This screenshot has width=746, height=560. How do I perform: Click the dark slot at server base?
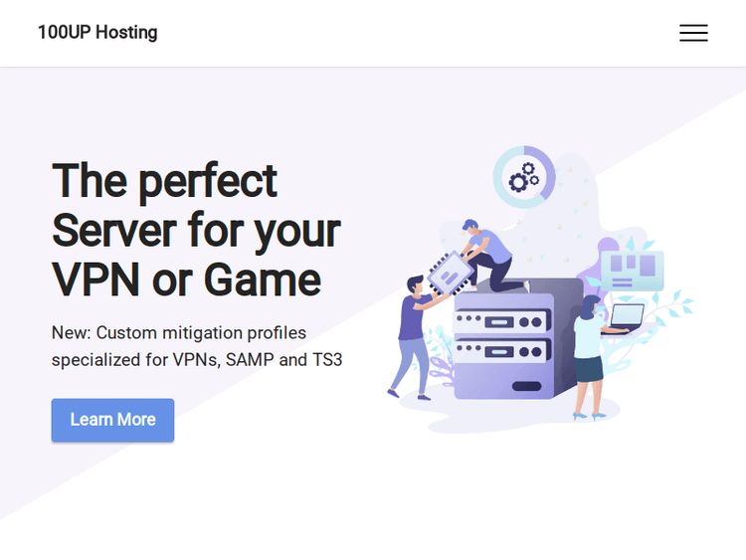click(x=526, y=386)
